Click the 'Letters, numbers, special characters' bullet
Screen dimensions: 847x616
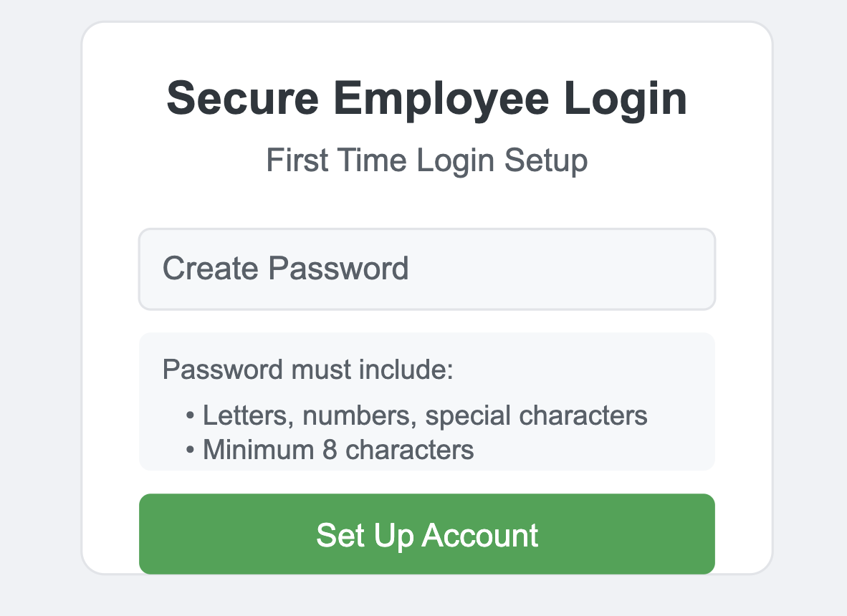pyautogui.click(x=424, y=415)
